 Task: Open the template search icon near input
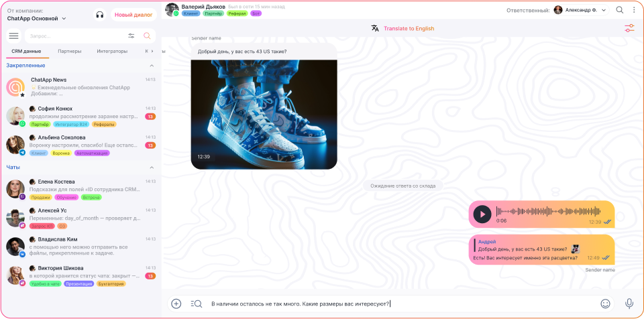click(196, 304)
